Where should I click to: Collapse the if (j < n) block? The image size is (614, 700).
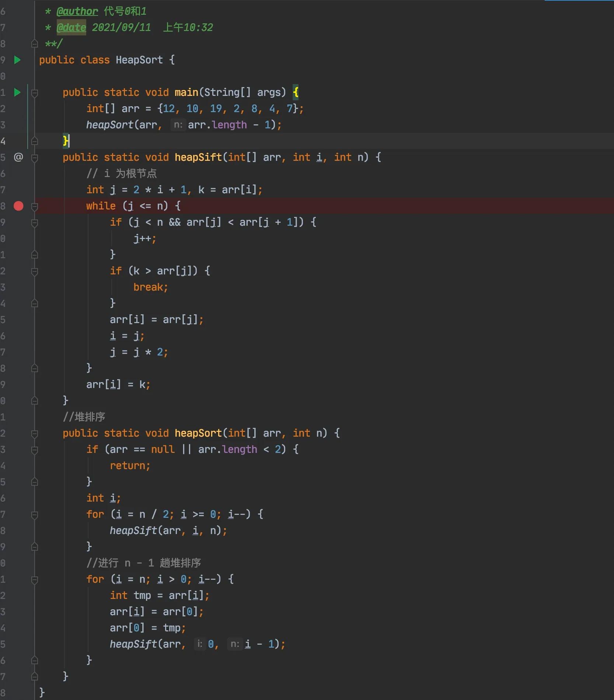(35, 223)
